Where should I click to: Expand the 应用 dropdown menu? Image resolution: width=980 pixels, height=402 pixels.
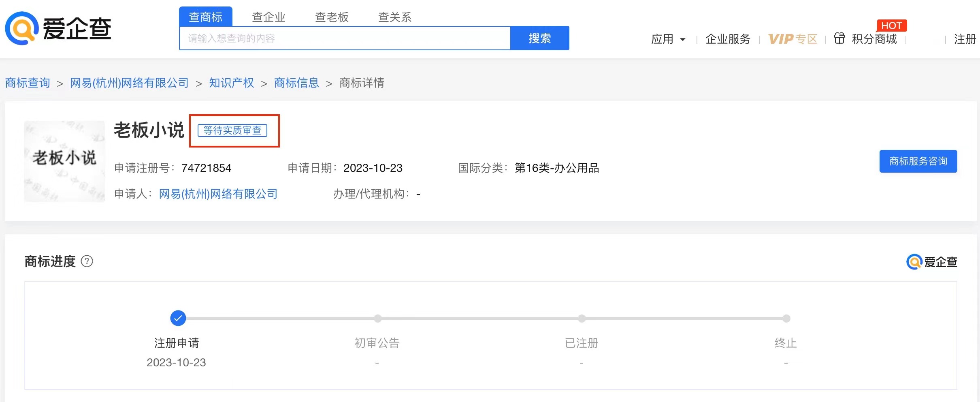coord(668,39)
